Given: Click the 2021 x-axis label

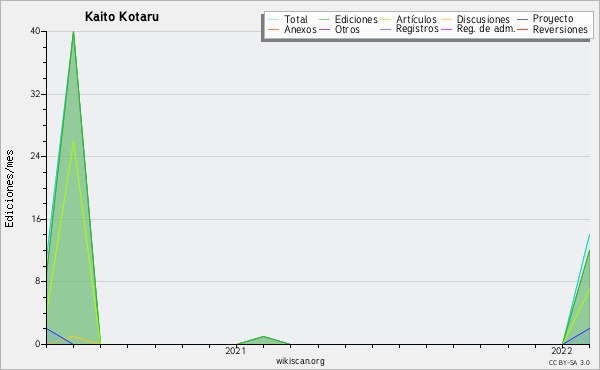Looking at the screenshot, I should coord(235,350).
